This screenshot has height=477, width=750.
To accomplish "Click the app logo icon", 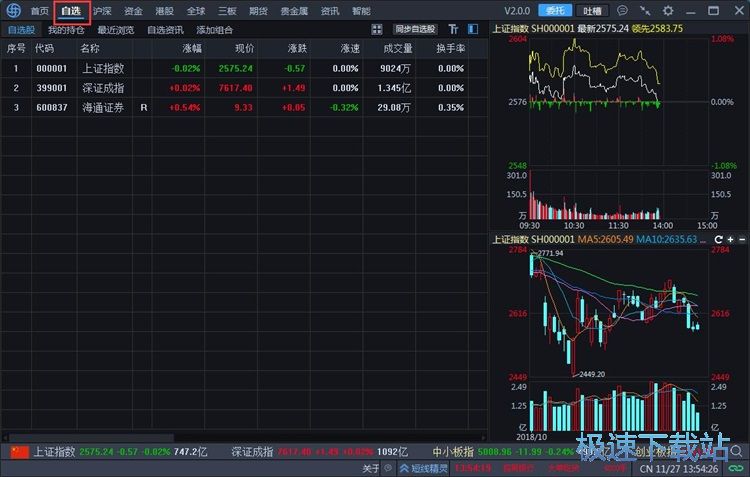I will click(13, 10).
